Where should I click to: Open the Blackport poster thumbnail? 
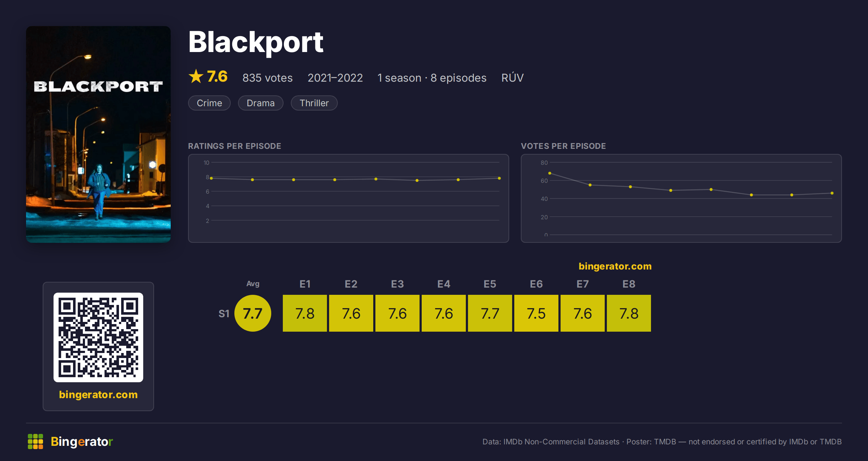(98, 134)
